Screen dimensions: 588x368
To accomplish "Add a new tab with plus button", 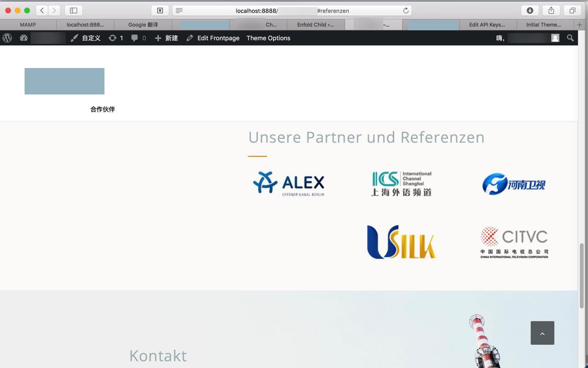I will [580, 25].
